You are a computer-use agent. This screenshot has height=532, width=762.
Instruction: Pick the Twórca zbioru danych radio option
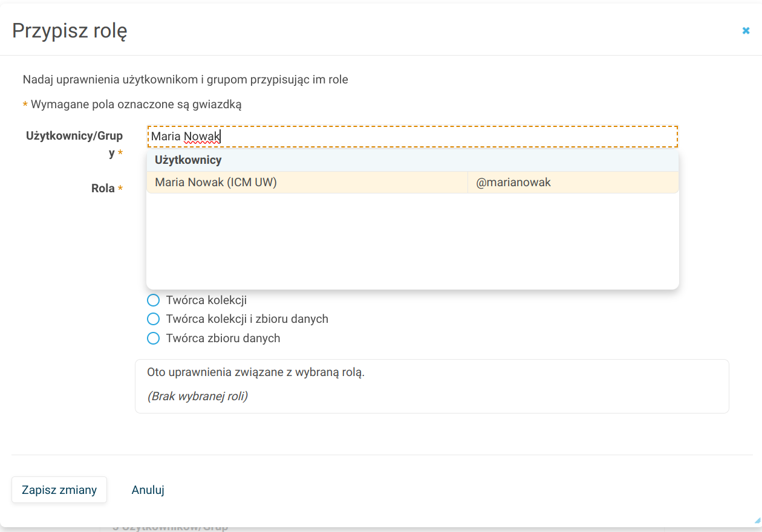154,339
